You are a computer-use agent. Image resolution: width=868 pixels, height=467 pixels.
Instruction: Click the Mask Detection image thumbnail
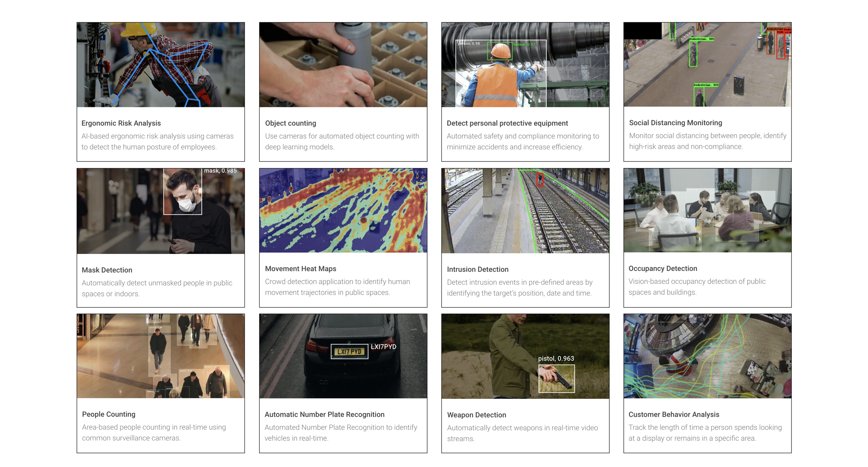coord(161,211)
